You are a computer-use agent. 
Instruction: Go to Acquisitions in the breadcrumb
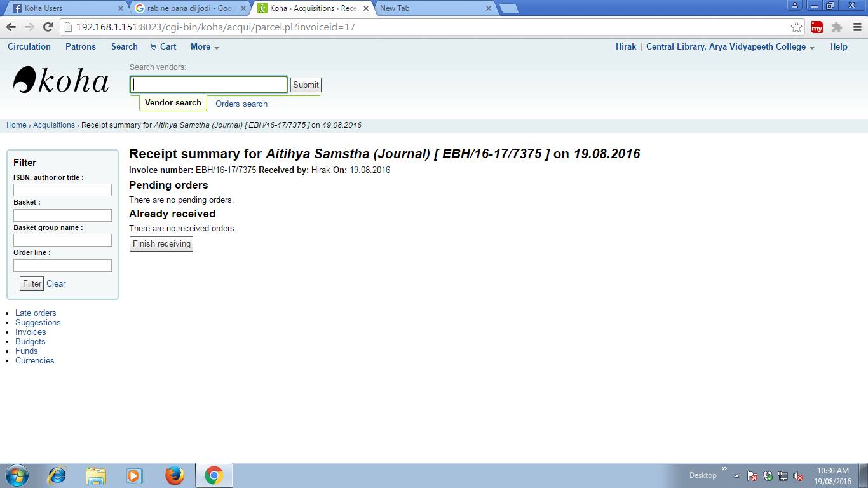tap(54, 125)
